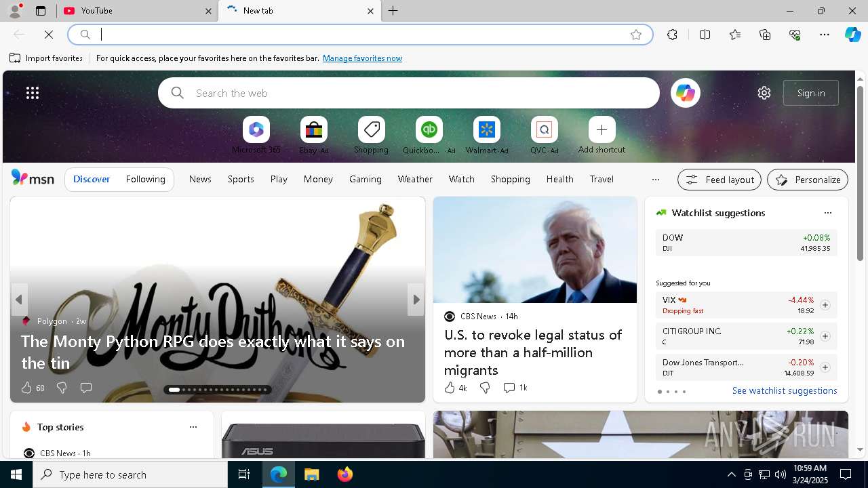868x488 pixels.
Task: Open the Watch category
Action: [461, 179]
